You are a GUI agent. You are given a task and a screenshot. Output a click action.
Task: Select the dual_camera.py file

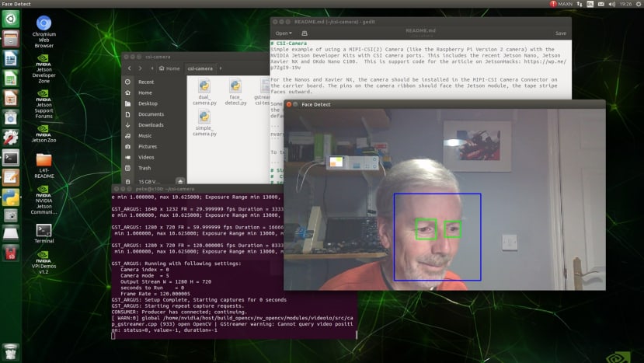coord(204,92)
